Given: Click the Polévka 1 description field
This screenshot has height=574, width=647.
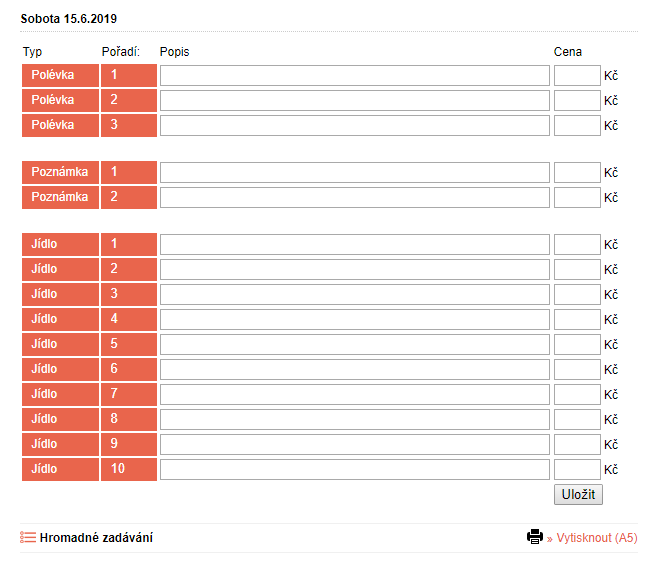Looking at the screenshot, I should coord(354,76).
